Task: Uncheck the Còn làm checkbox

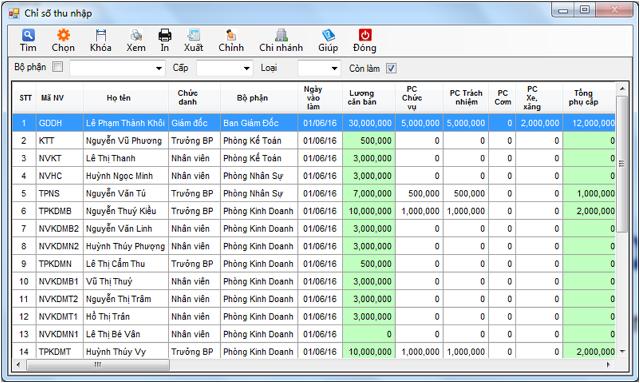Action: click(x=391, y=68)
